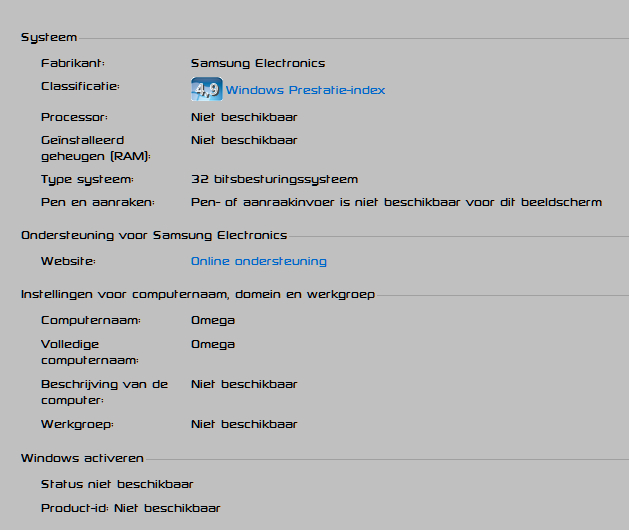Open the Online ondersteuning website link
The height and width of the screenshot is (530, 629).
click(x=259, y=261)
